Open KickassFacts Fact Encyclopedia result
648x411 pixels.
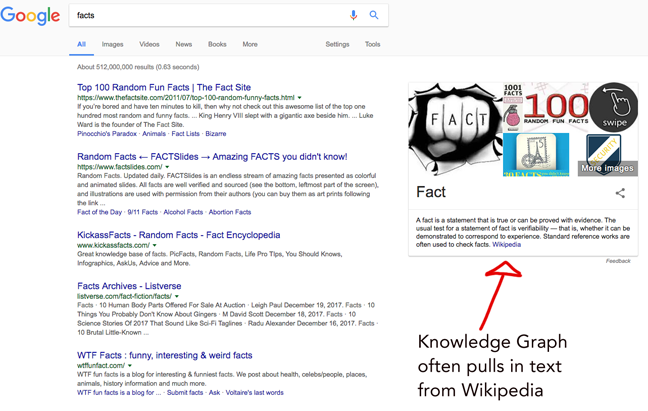point(179,235)
